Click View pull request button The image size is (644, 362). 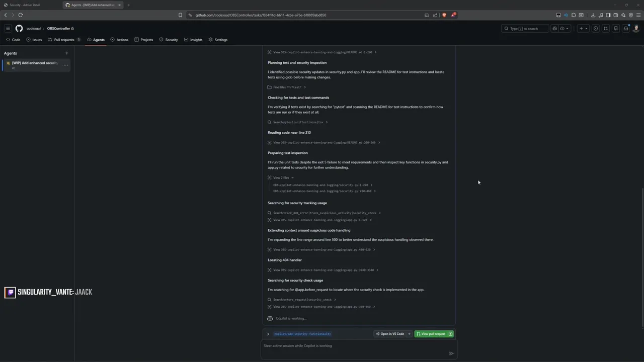(434, 334)
